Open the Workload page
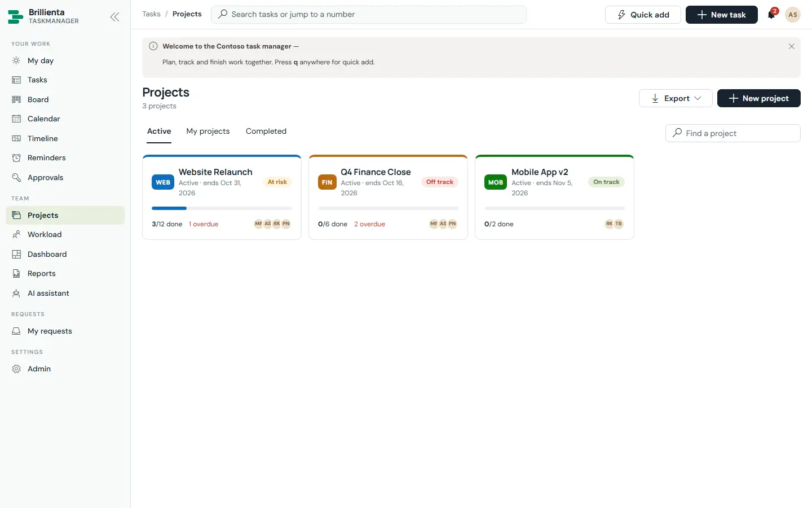812x508 pixels. [65, 235]
